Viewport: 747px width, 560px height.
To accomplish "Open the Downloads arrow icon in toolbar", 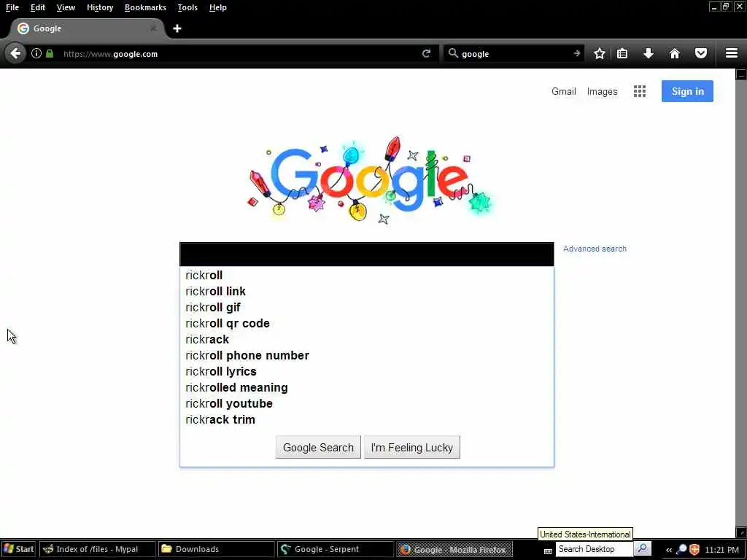I will 649,53.
